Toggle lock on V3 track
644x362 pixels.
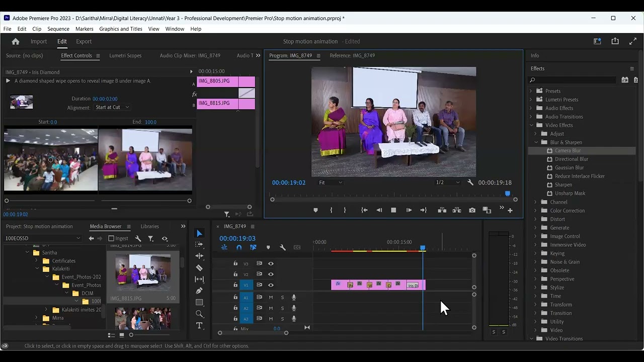click(x=235, y=263)
